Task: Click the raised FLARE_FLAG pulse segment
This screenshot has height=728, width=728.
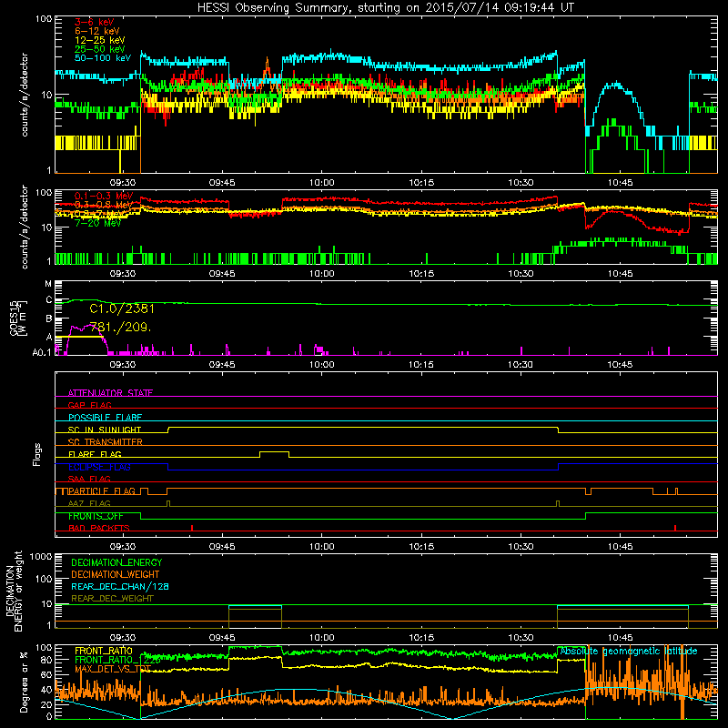Action: (x=275, y=451)
